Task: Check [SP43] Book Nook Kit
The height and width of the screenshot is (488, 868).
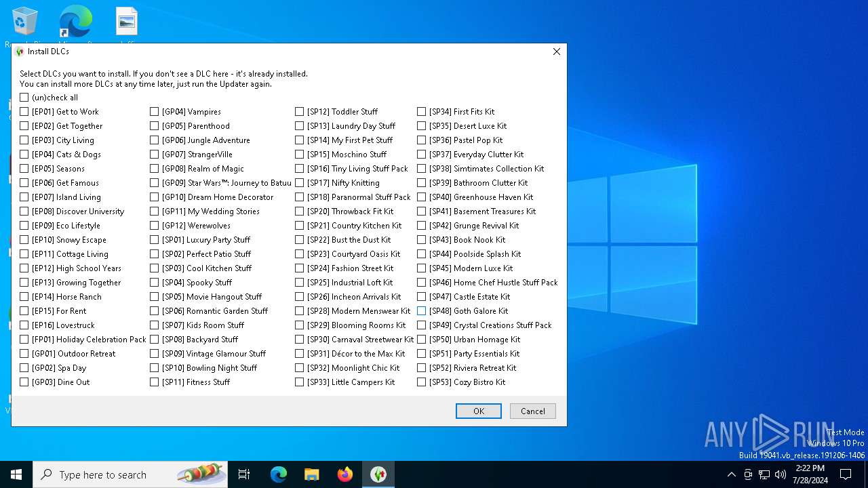Action: (422, 240)
